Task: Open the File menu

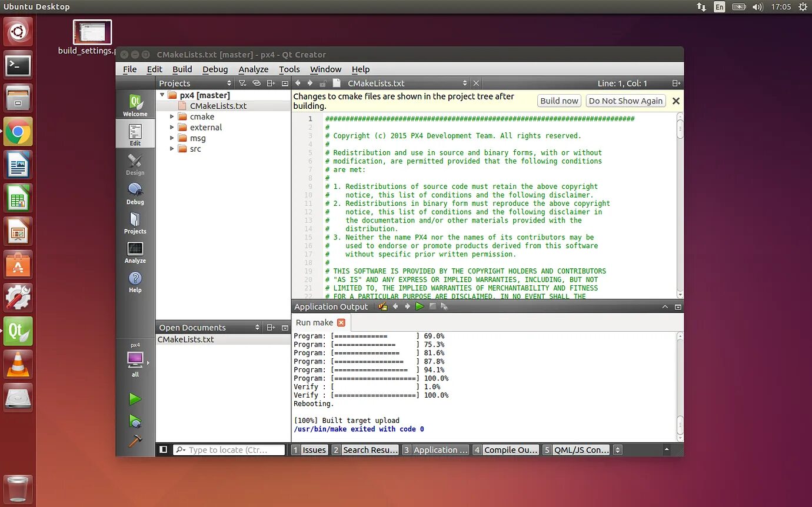Action: tap(129, 69)
